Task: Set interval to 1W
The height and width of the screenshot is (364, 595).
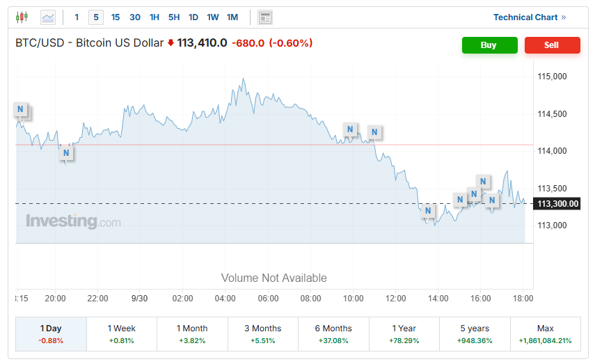Action: [x=213, y=17]
